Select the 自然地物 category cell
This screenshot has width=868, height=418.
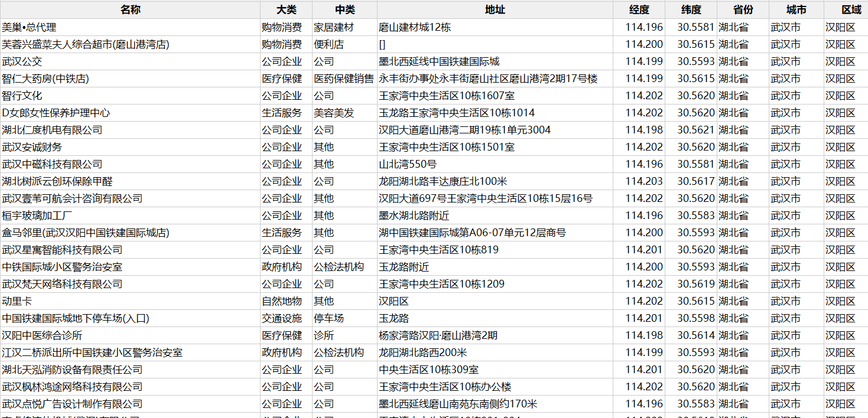tap(287, 301)
